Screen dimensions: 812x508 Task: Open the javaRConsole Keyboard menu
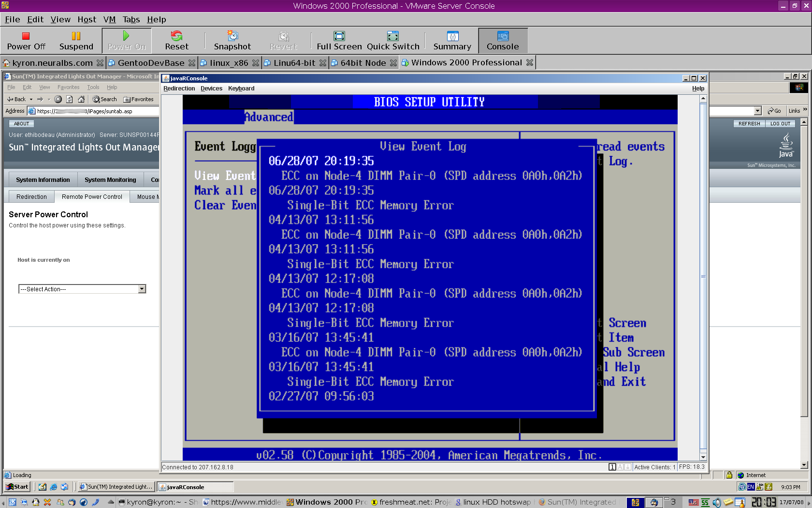[x=241, y=89]
